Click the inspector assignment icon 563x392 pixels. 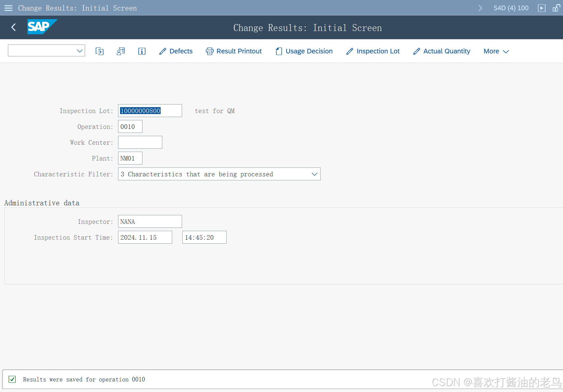pyautogui.click(x=120, y=51)
